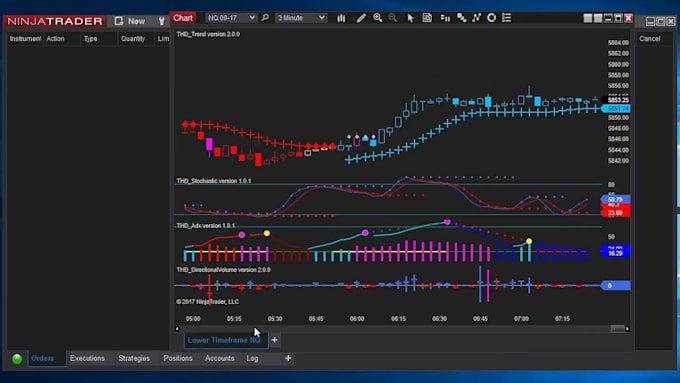Viewport: 680px width, 383px height.
Task: Click the bar chart style icon
Action: 341,18
